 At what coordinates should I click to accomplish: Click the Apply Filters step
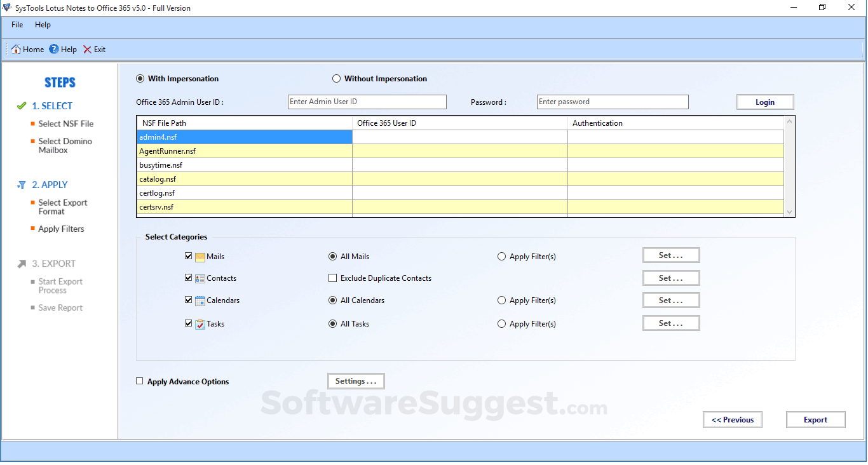coord(61,229)
